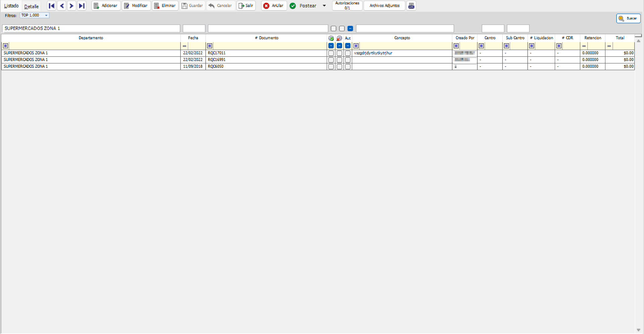Check the posted-gear checkbox for RQC6050
Image resolution: width=644 pixels, height=334 pixels.
[x=331, y=66]
